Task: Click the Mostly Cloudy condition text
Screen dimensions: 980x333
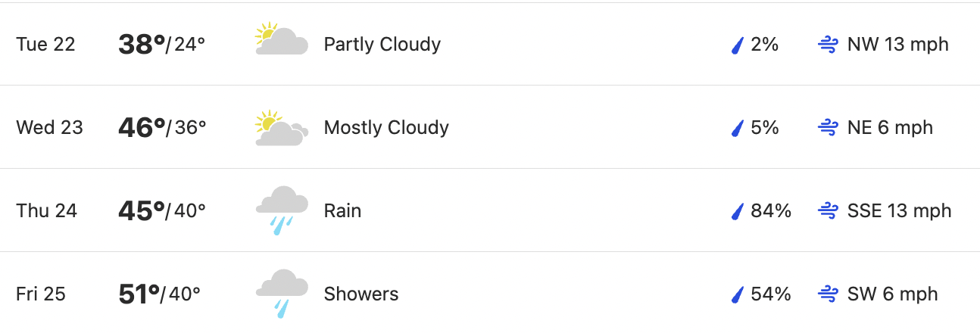Action: click(386, 128)
